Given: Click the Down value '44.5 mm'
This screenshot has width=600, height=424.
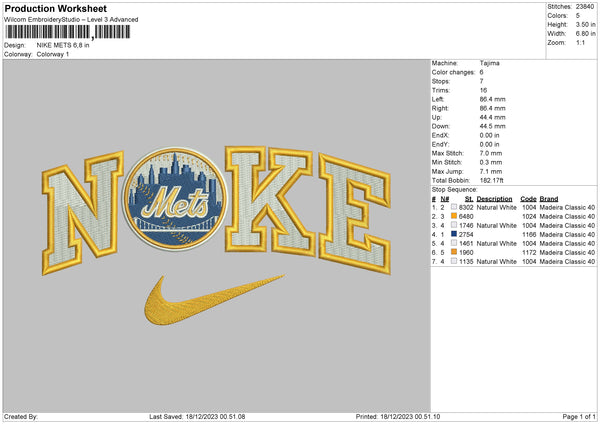Looking at the screenshot, I should tap(492, 126).
